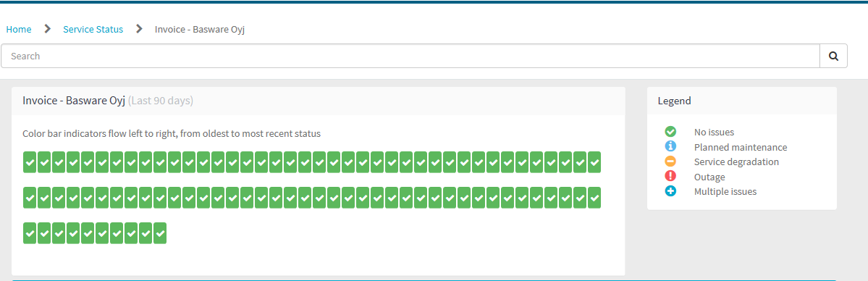The height and width of the screenshot is (281, 868).
Task: Click the orange Service degradation legend icon
Action: coord(670,162)
